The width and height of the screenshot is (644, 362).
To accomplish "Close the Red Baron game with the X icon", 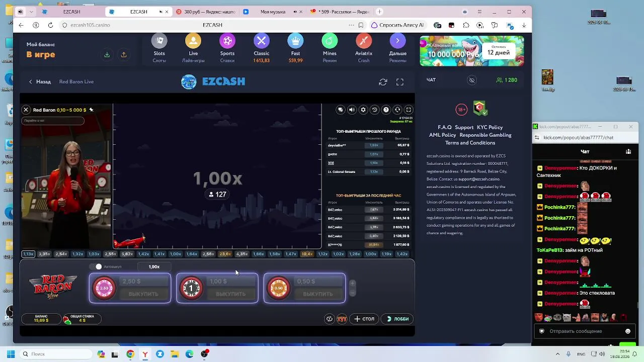I will click(26, 110).
